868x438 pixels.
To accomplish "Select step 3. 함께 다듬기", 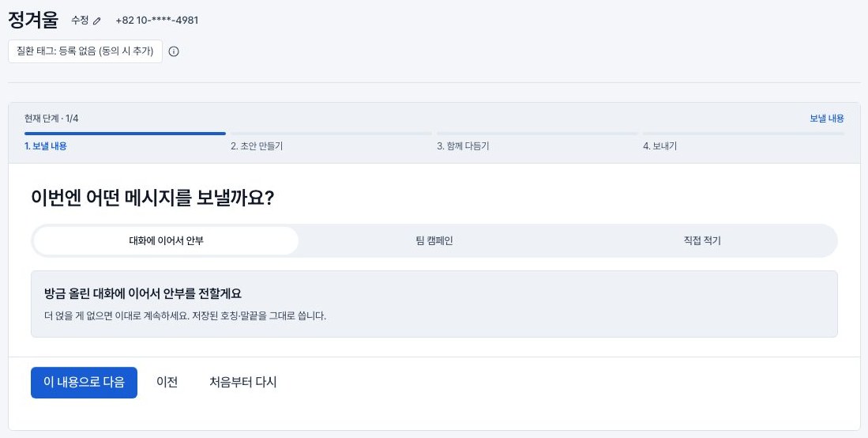I will tap(463, 146).
